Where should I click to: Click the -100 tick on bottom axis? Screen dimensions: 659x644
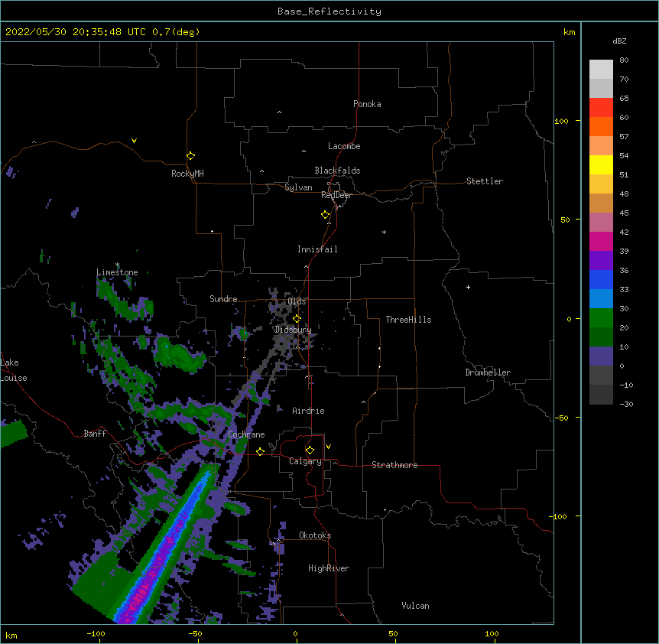click(x=96, y=633)
